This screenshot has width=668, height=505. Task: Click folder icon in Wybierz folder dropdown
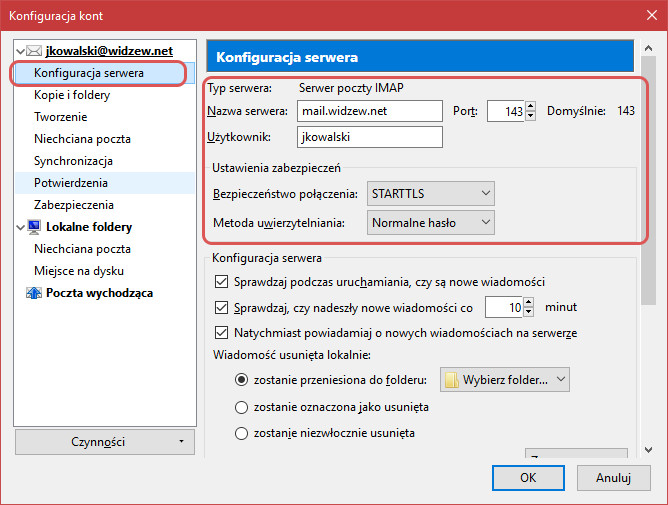point(452,380)
